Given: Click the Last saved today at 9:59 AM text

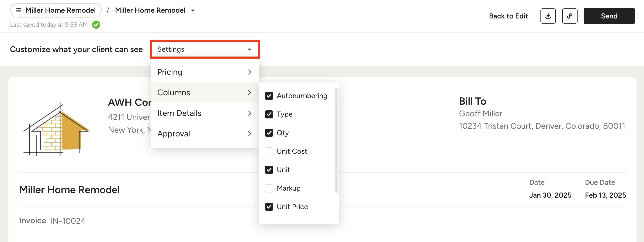Looking at the screenshot, I should pyautogui.click(x=49, y=25).
